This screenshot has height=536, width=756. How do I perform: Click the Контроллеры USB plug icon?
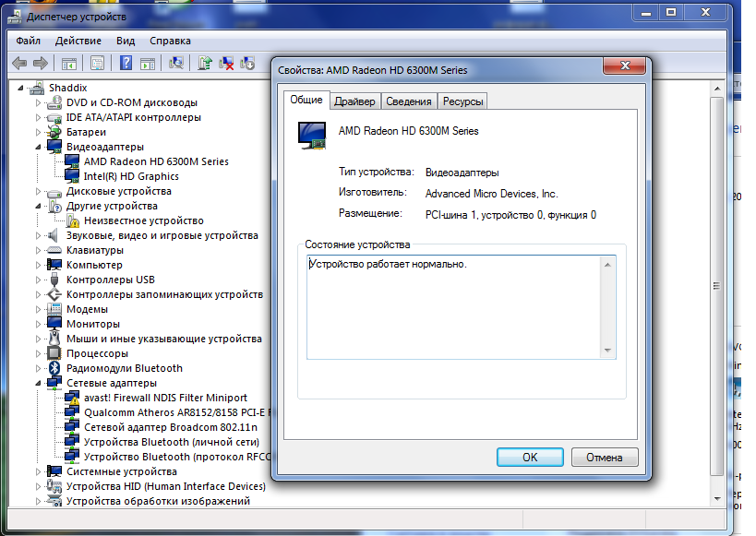(54, 280)
